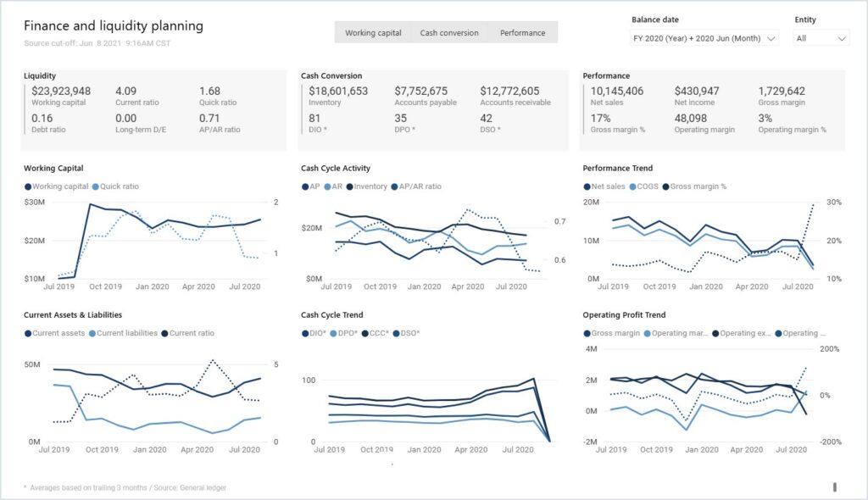
Task: Click the 81 DIO value
Action: point(314,119)
